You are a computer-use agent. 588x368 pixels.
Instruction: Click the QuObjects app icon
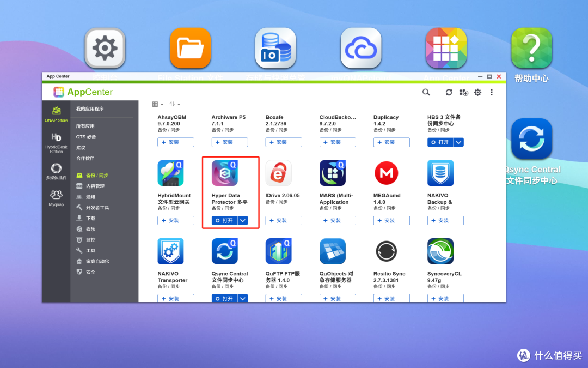tap(333, 251)
